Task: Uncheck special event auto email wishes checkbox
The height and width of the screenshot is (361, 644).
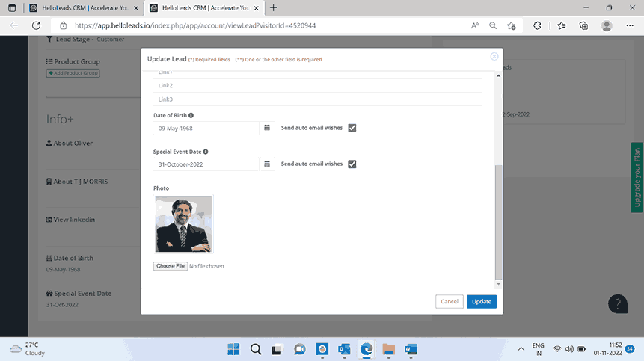Action: (x=352, y=164)
